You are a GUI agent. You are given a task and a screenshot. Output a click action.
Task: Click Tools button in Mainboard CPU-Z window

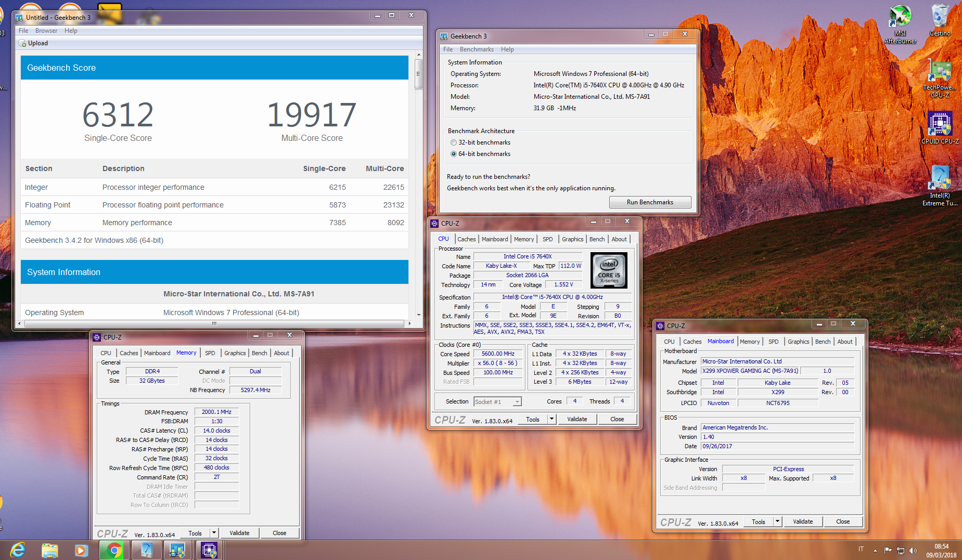[759, 522]
